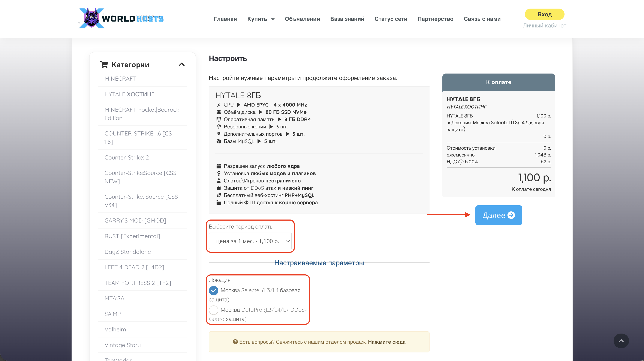Click the question mark icon in the sales notice
The width and height of the screenshot is (644, 361).
pyautogui.click(x=235, y=342)
